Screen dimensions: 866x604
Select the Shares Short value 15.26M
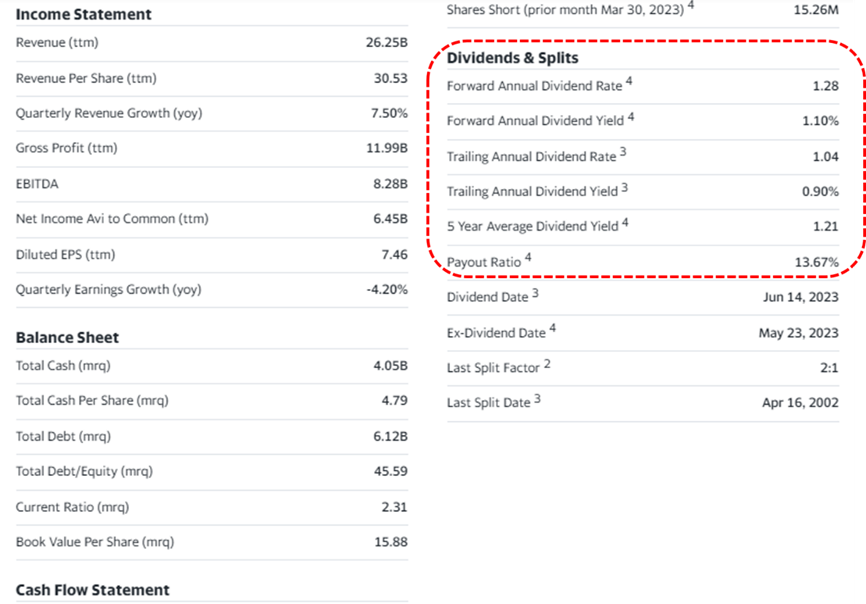pos(815,9)
